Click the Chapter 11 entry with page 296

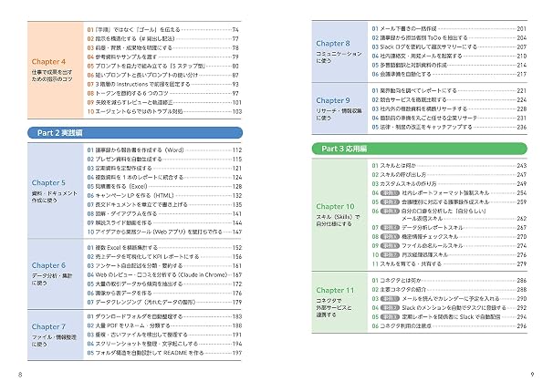tap(449, 326)
